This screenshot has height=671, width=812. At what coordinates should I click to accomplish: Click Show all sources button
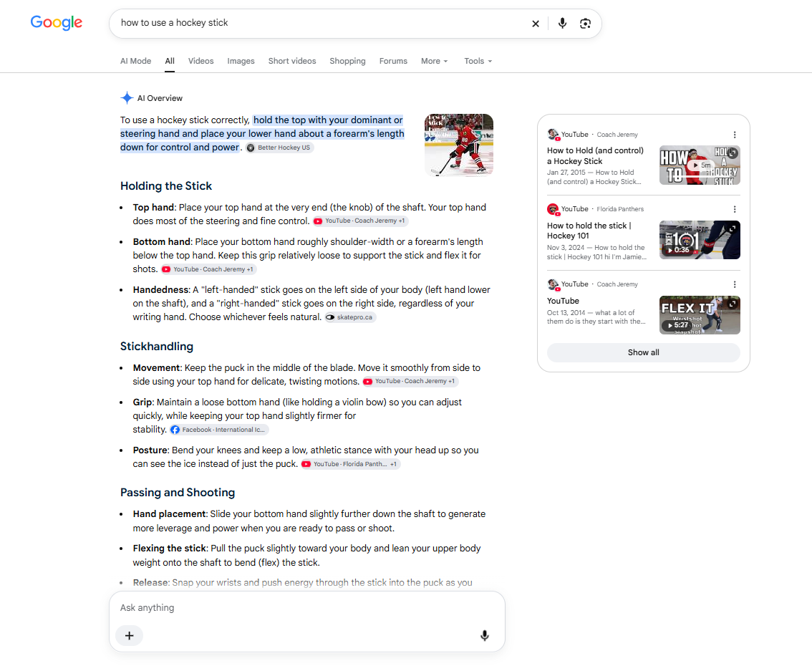click(x=643, y=352)
